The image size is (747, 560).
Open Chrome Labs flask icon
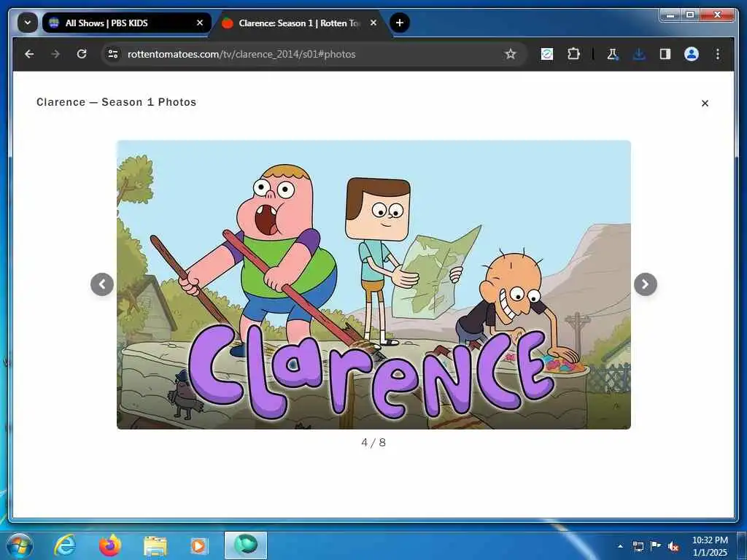point(613,54)
